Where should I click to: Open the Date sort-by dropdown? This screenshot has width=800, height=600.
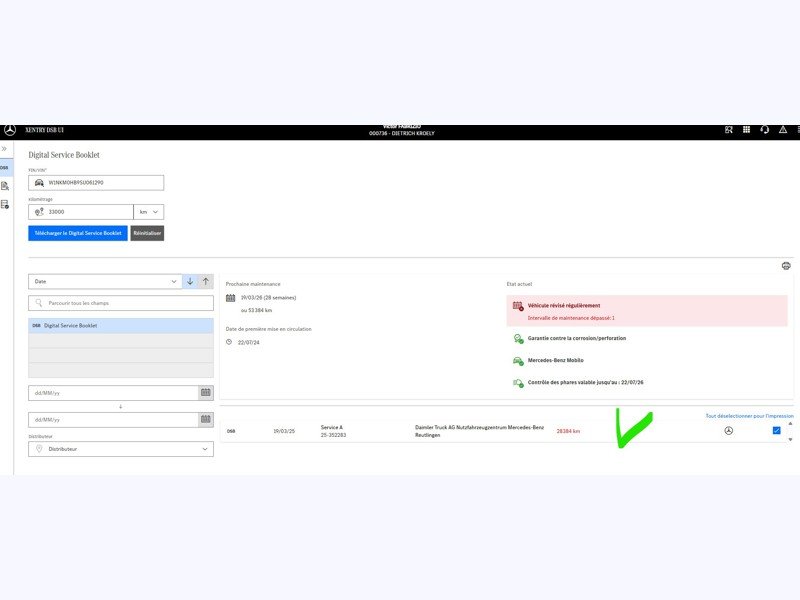click(x=105, y=281)
